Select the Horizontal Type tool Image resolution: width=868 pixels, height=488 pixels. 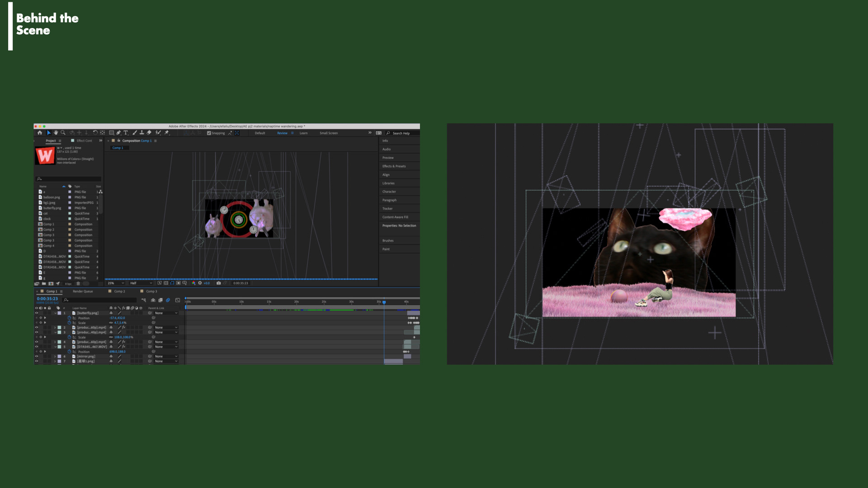(126, 133)
